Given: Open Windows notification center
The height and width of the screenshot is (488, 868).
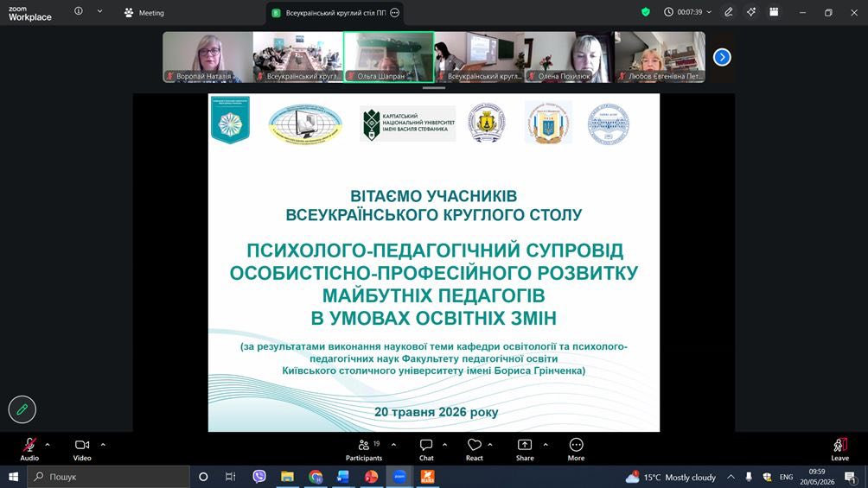Looking at the screenshot, I should coord(852,477).
